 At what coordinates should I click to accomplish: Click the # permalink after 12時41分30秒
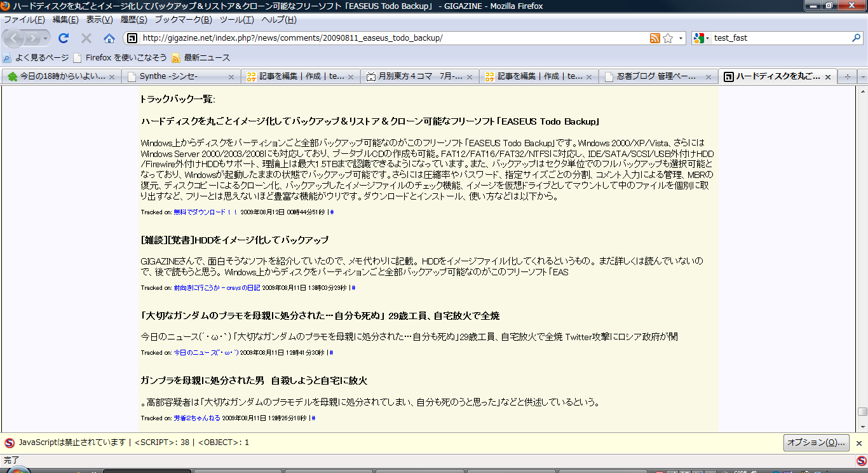pyautogui.click(x=331, y=353)
